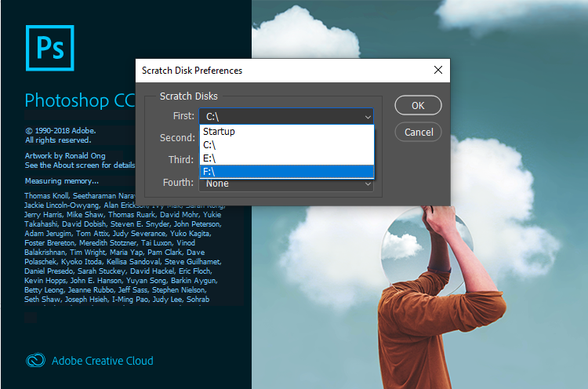The width and height of the screenshot is (588, 389).
Task: Close the Scratch Disk Preferences dialog
Action: pyautogui.click(x=437, y=70)
